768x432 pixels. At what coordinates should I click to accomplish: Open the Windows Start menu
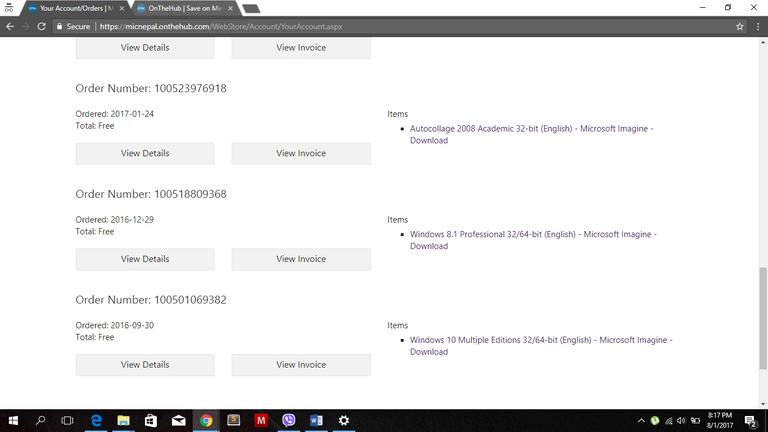[13, 421]
